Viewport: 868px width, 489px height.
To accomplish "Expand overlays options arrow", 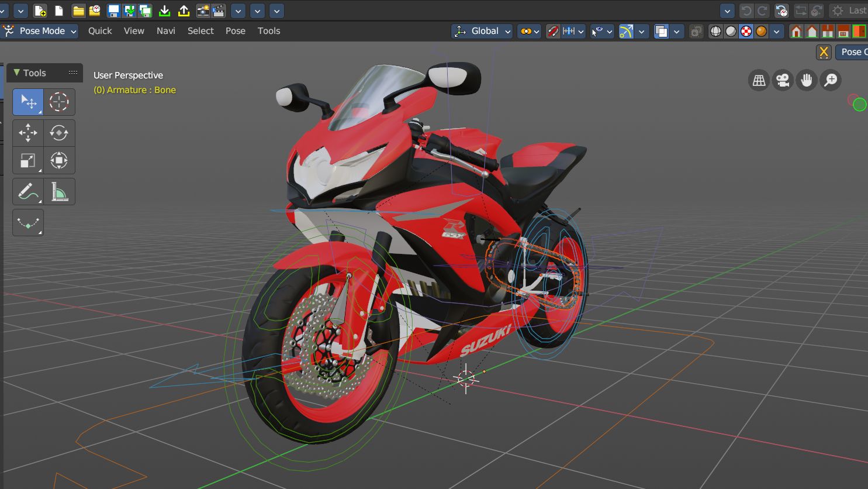I will tap(677, 31).
